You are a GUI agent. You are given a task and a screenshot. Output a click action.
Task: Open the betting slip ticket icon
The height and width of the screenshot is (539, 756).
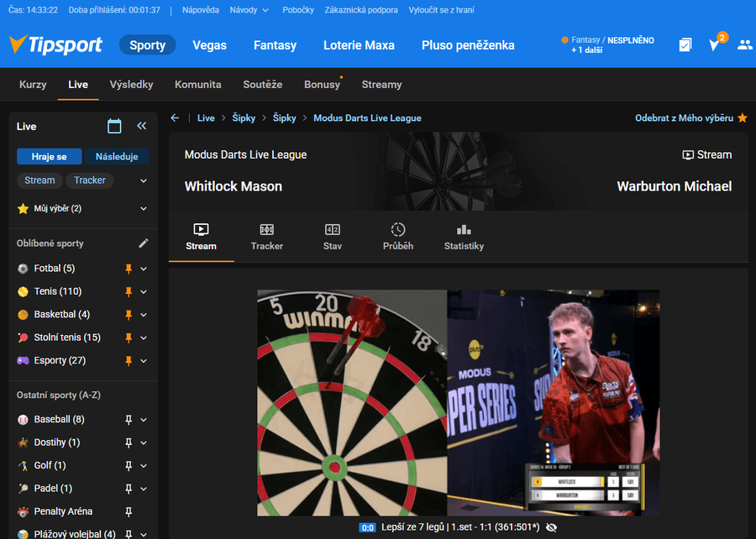[685, 44]
